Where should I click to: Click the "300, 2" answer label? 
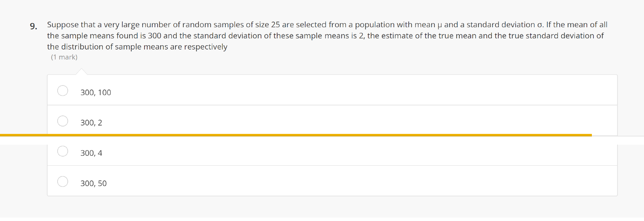[x=91, y=123]
